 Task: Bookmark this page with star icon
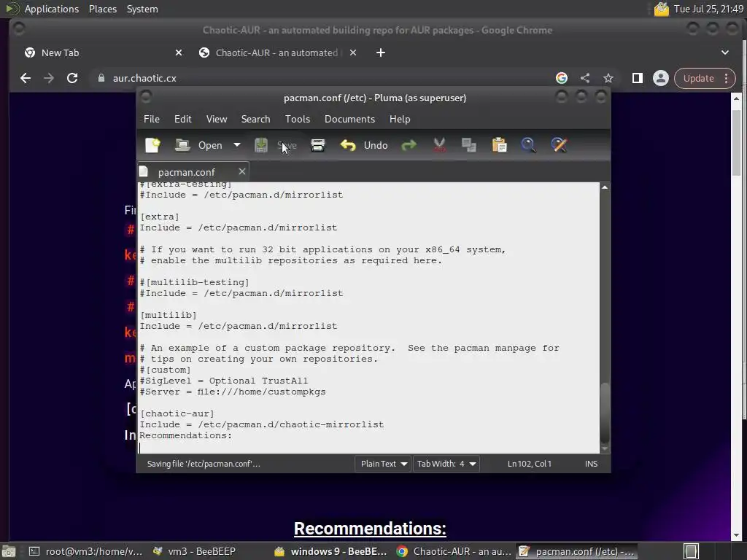(x=608, y=78)
